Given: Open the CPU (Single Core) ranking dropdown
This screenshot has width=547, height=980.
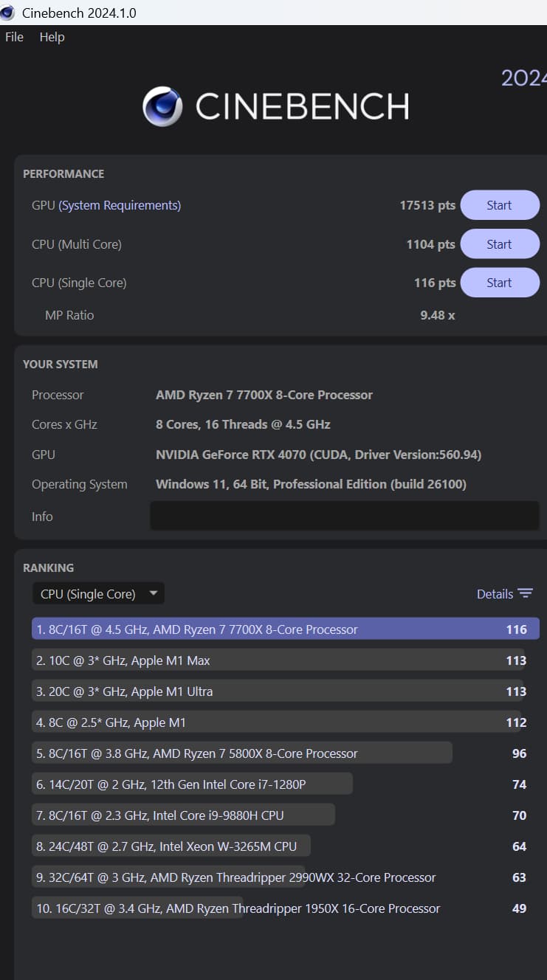Looking at the screenshot, I should pos(98,593).
